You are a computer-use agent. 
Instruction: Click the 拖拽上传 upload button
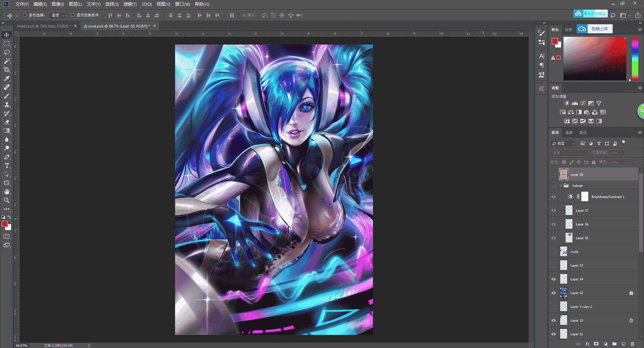595,29
